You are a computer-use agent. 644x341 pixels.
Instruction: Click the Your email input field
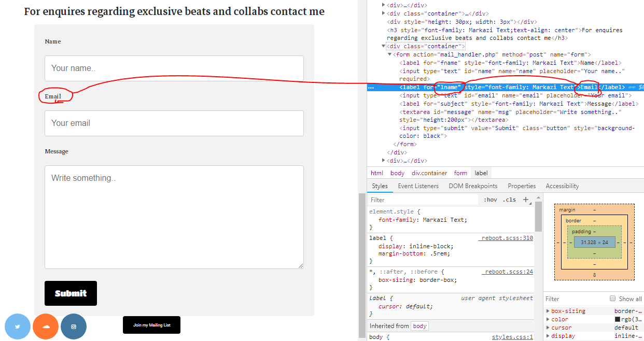click(174, 123)
